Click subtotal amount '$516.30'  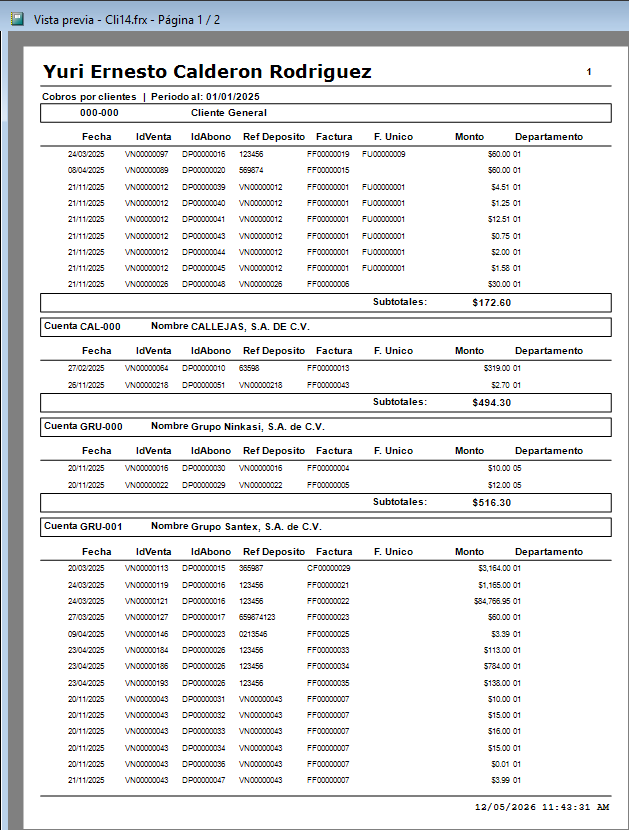click(x=491, y=503)
